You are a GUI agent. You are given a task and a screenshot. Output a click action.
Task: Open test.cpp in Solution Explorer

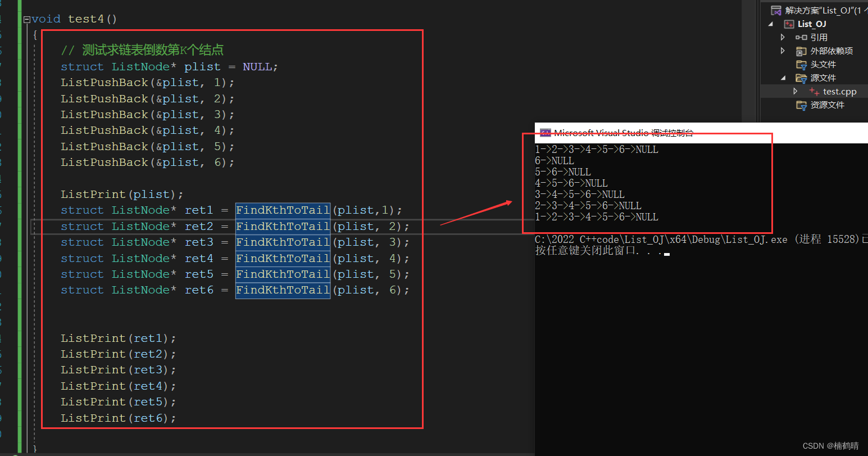[840, 92]
